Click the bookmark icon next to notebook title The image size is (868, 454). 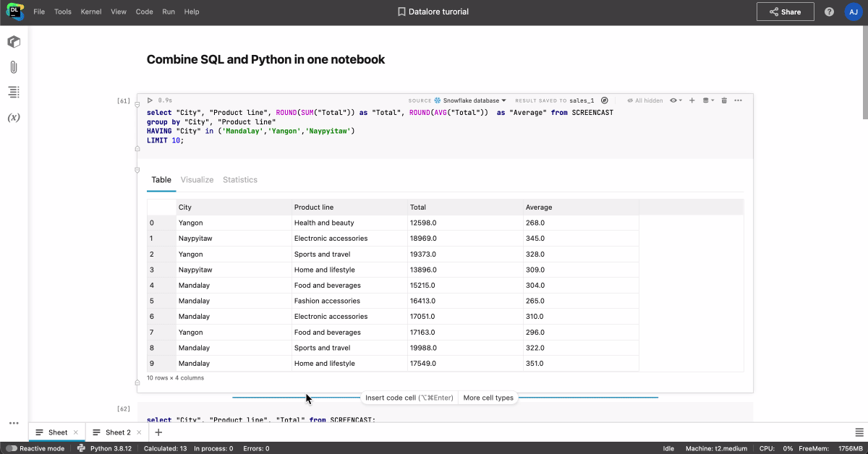[x=401, y=12]
